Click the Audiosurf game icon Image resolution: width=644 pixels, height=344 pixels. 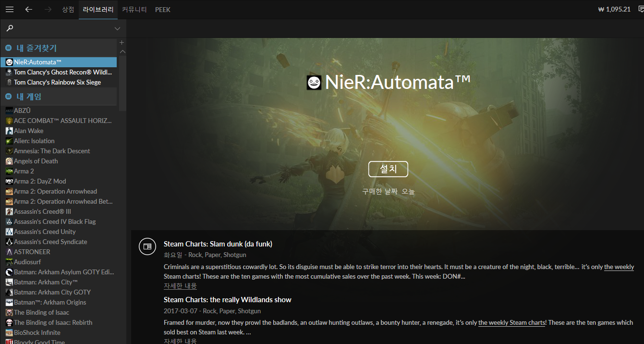click(x=9, y=262)
